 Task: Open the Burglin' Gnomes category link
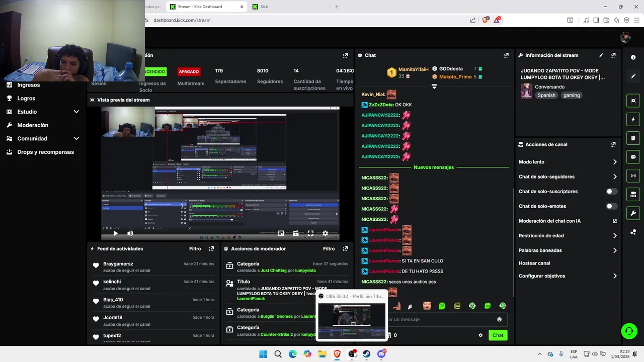(277, 316)
